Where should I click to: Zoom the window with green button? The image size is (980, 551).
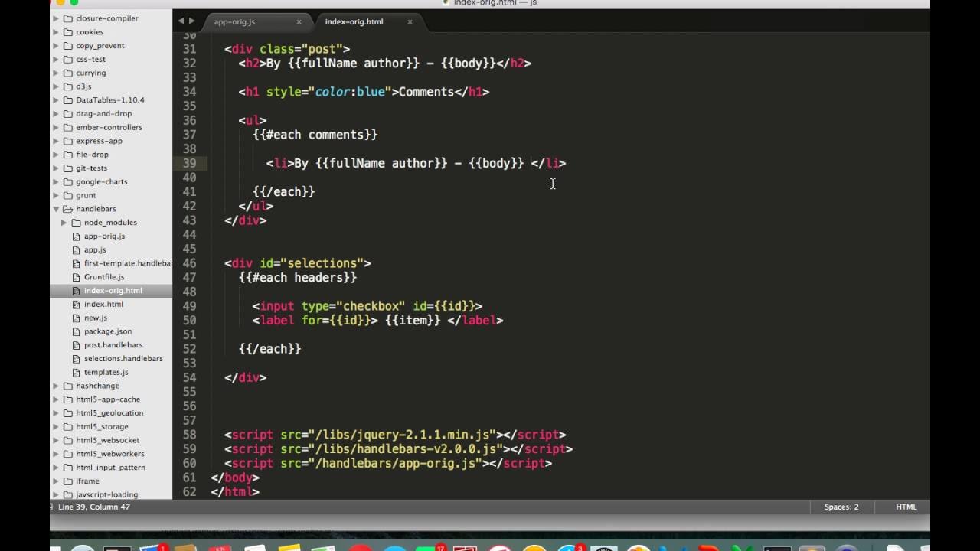tap(73, 3)
